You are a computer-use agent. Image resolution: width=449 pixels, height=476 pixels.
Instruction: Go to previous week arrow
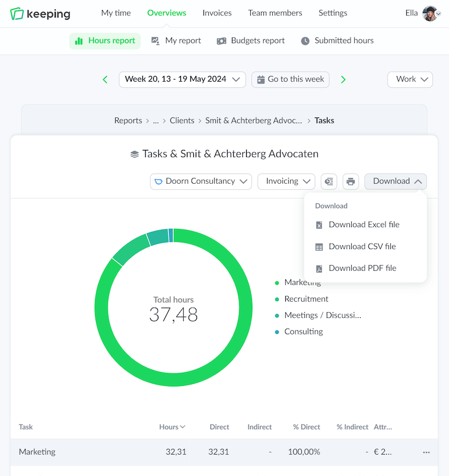coord(105,79)
